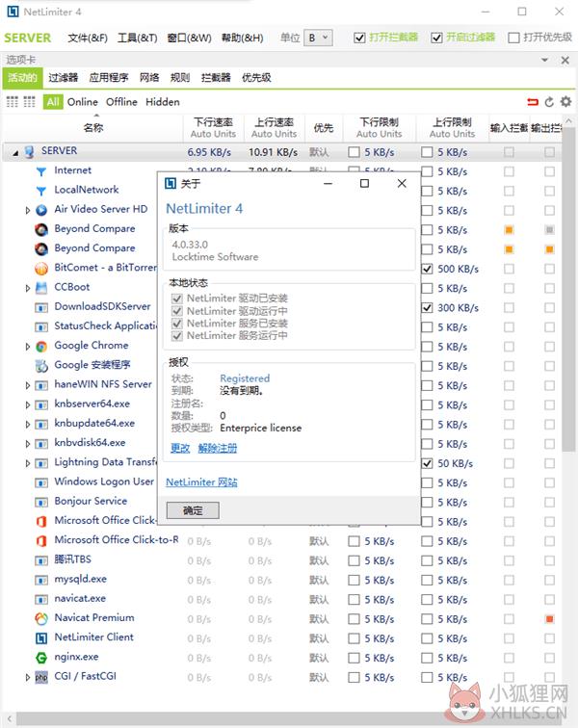
Task: Open the 窗口(&W) menu
Action: coord(189,38)
